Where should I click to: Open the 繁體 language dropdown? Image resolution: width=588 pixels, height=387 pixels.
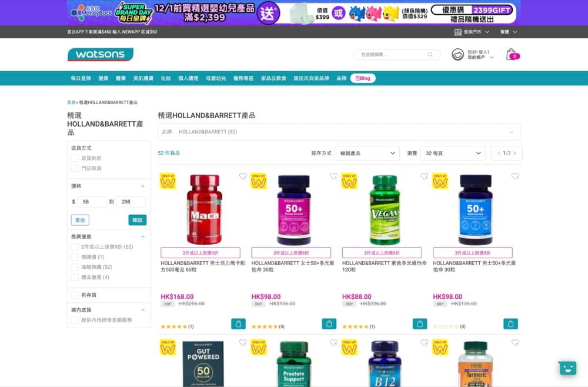[x=509, y=32]
